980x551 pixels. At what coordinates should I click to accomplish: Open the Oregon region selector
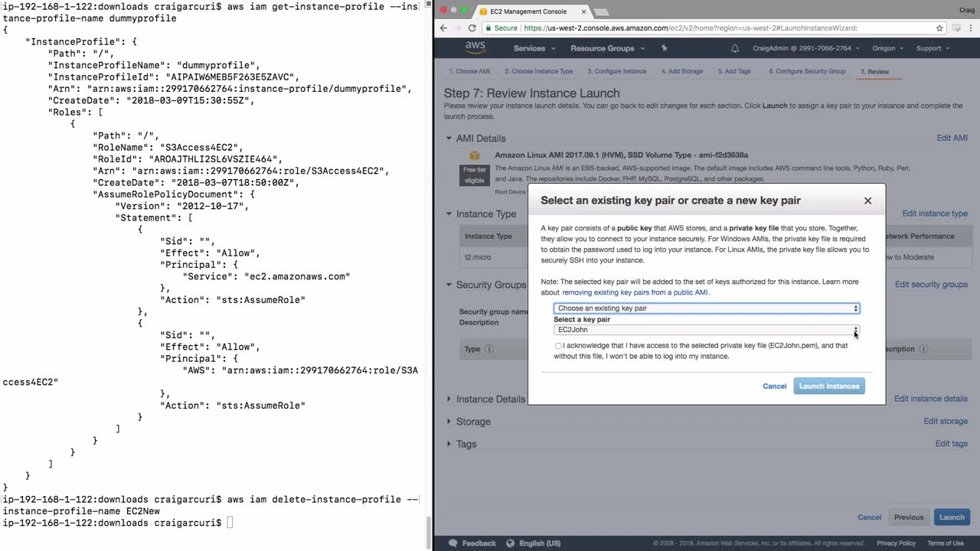(x=888, y=48)
